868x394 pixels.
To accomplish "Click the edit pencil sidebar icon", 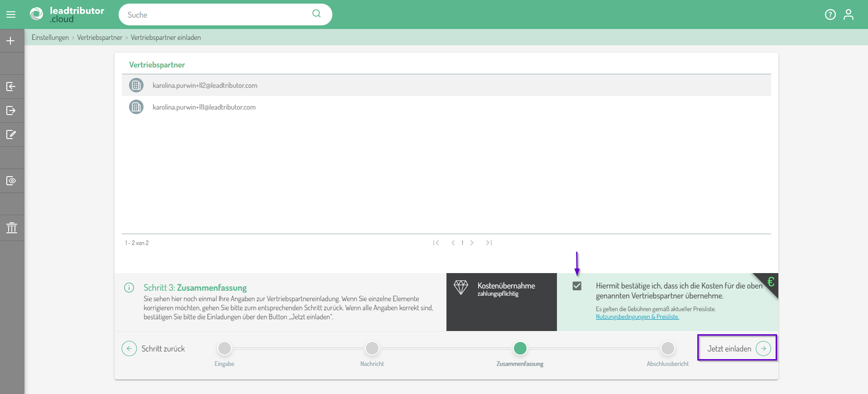I will click(11, 135).
